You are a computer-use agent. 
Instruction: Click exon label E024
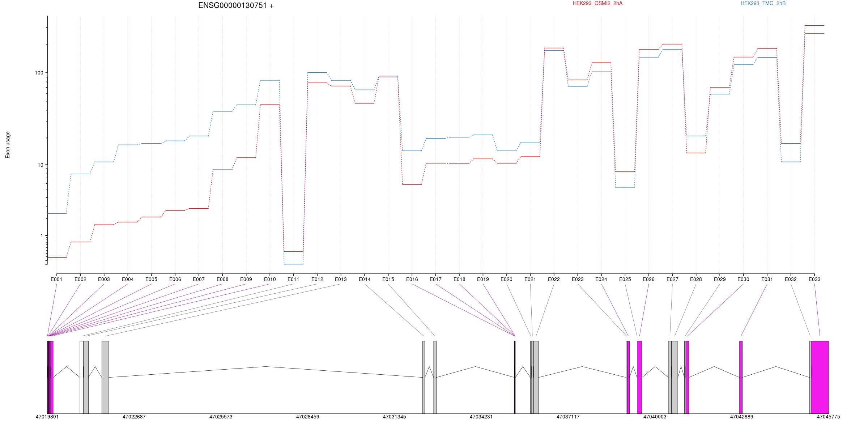pyautogui.click(x=601, y=279)
